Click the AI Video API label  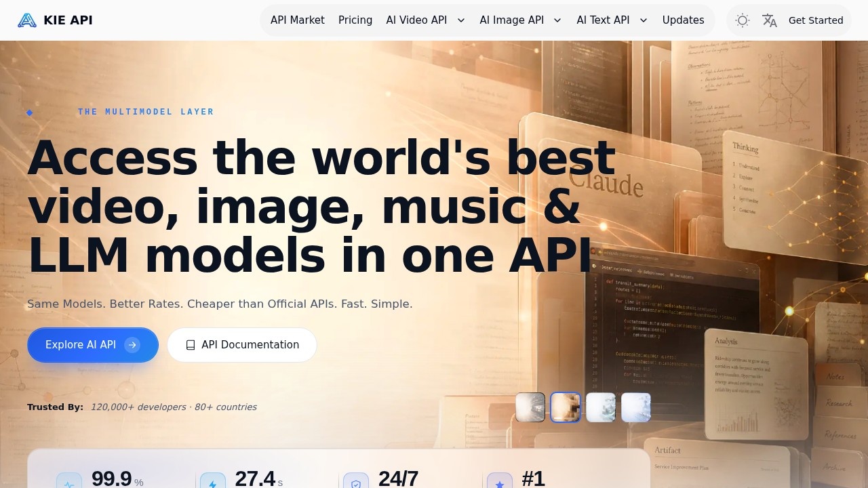pyautogui.click(x=416, y=20)
